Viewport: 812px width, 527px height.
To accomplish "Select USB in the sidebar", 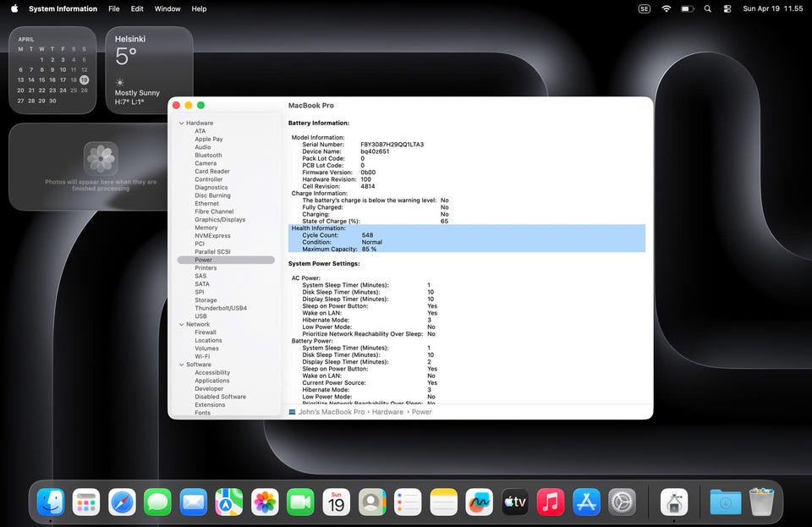I will (200, 316).
